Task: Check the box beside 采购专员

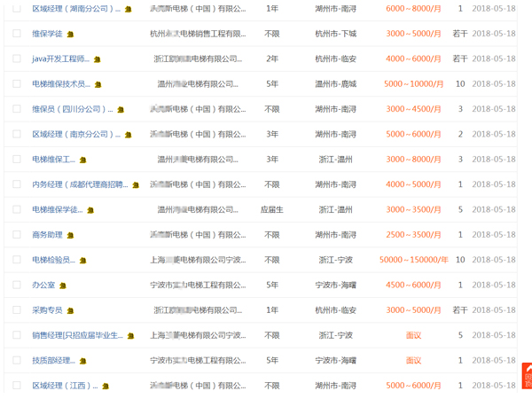Action: [16, 310]
